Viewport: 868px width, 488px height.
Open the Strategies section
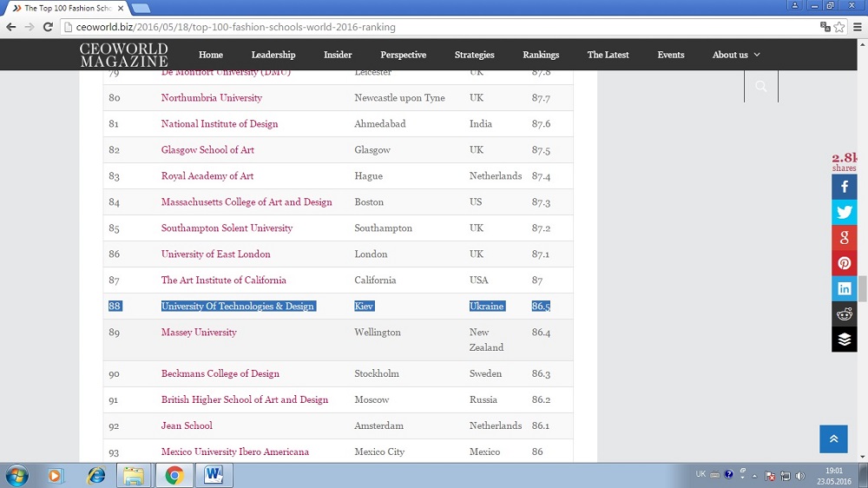pyautogui.click(x=475, y=55)
